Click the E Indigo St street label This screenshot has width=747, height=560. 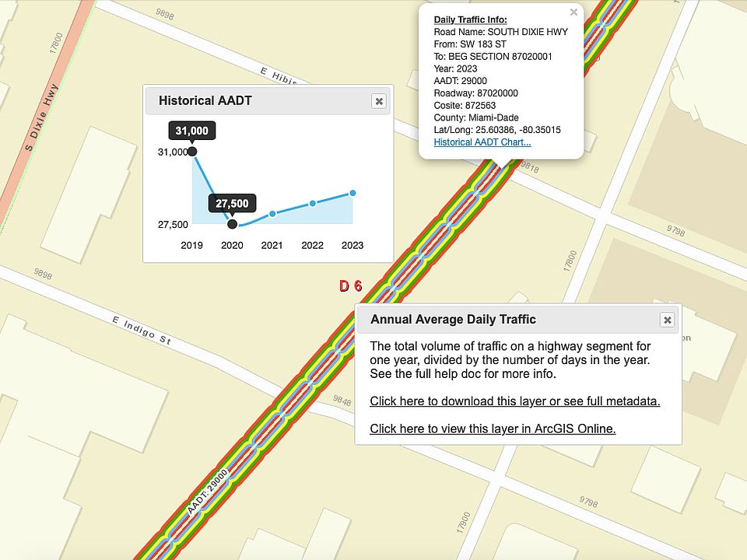142,330
